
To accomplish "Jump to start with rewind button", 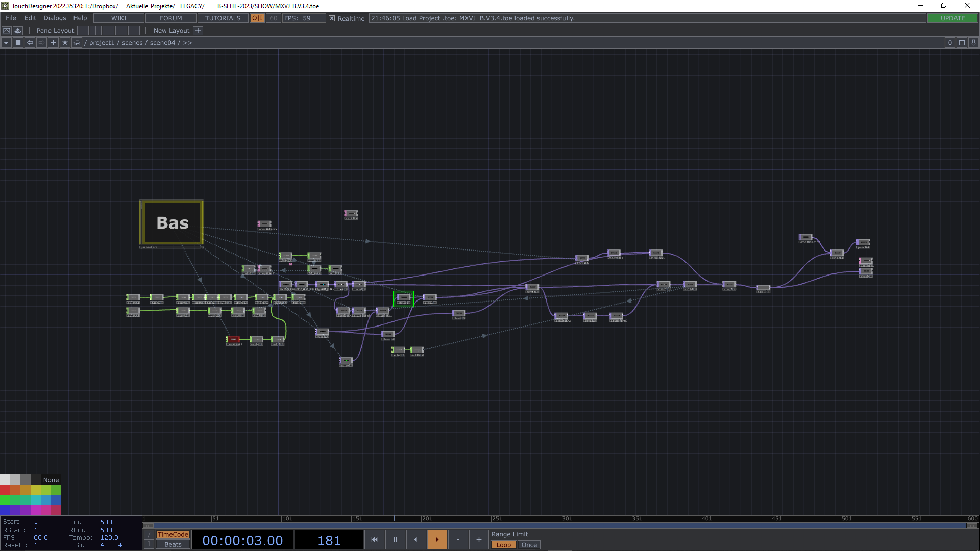I will [374, 539].
